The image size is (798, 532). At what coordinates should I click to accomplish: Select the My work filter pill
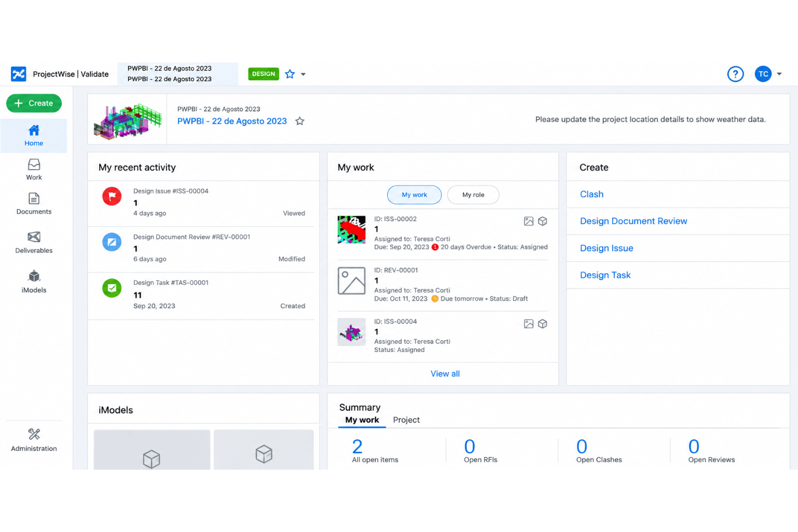tap(414, 195)
